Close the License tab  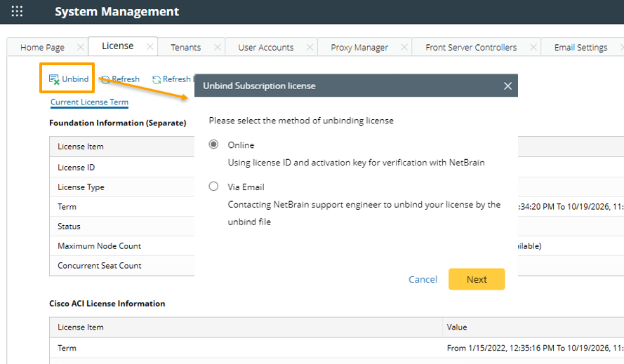tap(150, 46)
